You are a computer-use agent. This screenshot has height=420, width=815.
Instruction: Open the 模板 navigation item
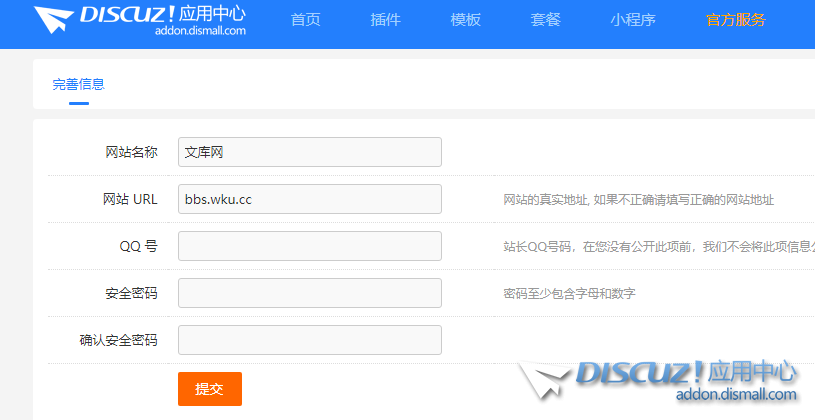(x=466, y=20)
